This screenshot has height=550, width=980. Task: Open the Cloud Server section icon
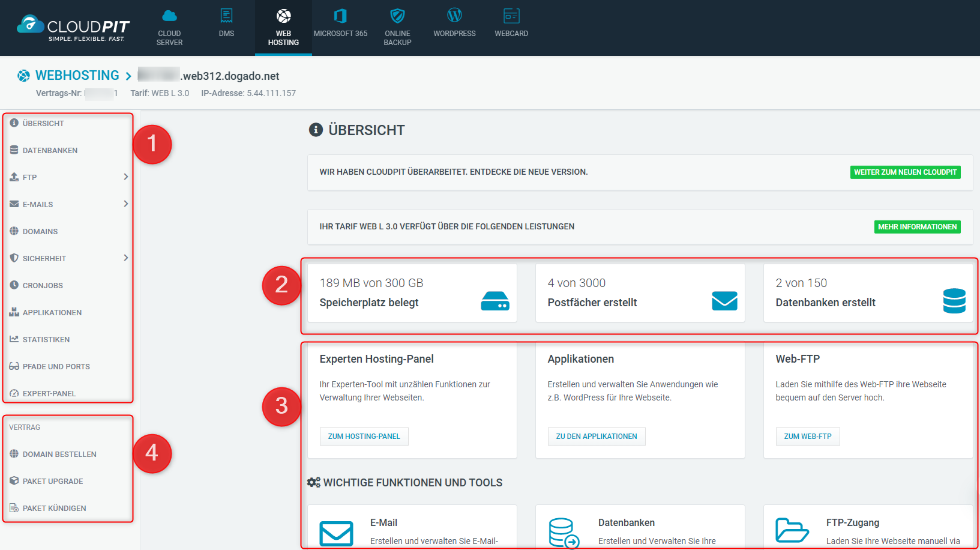point(169,16)
